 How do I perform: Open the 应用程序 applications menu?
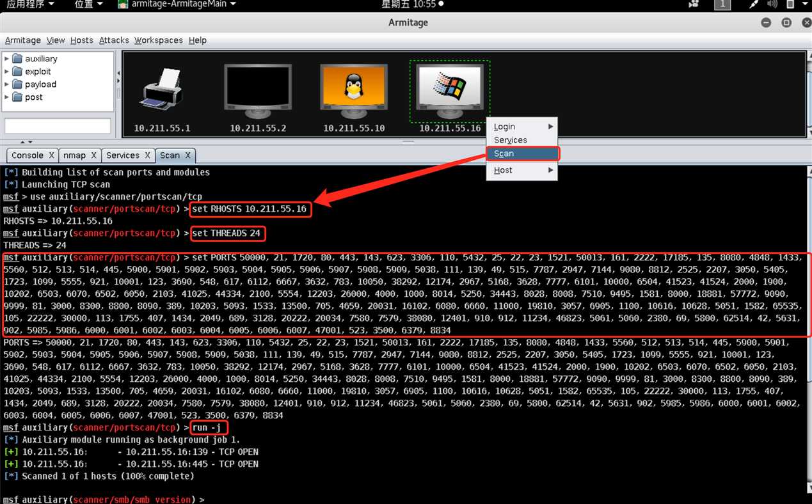(30, 4)
